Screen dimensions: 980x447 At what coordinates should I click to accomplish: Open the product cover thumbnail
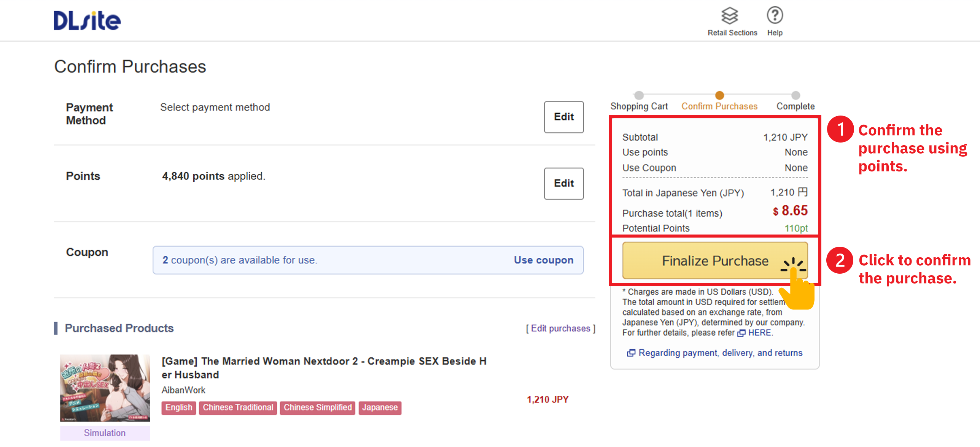click(105, 388)
